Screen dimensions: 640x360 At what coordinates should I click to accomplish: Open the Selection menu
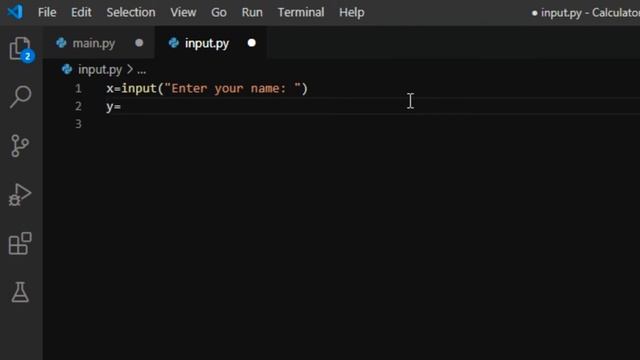click(131, 12)
